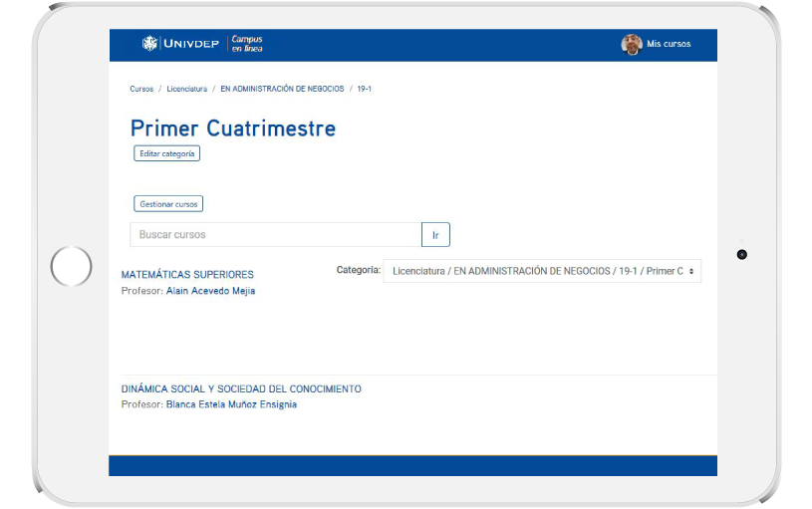Open the 19-1 breadcrumb link

[364, 89]
